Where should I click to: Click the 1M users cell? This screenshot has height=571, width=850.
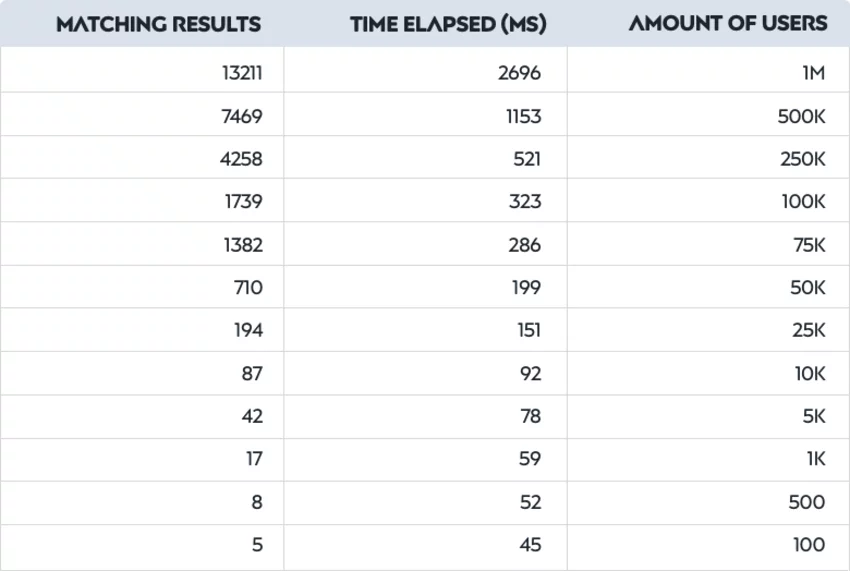708,70
